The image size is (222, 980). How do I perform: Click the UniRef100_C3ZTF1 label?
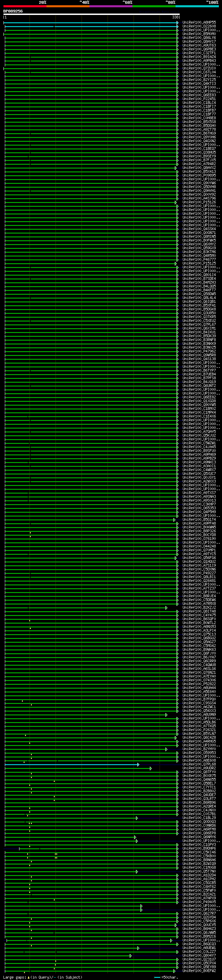[199, 53]
